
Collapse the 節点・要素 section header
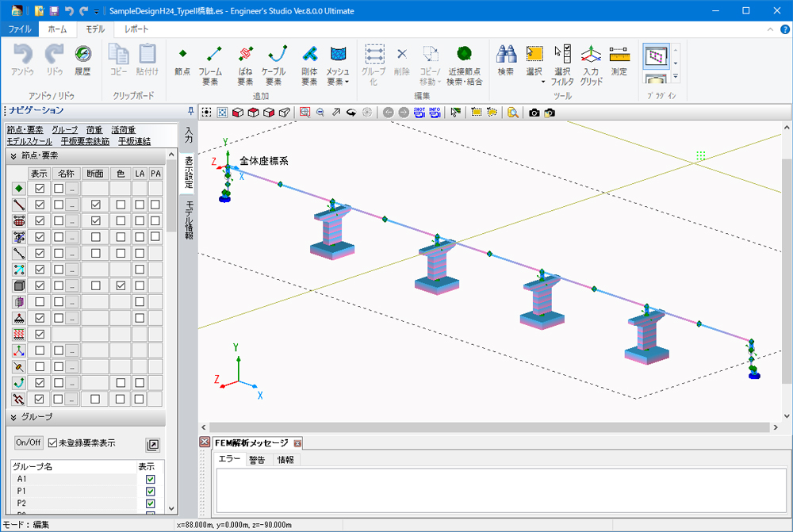tap(14, 155)
